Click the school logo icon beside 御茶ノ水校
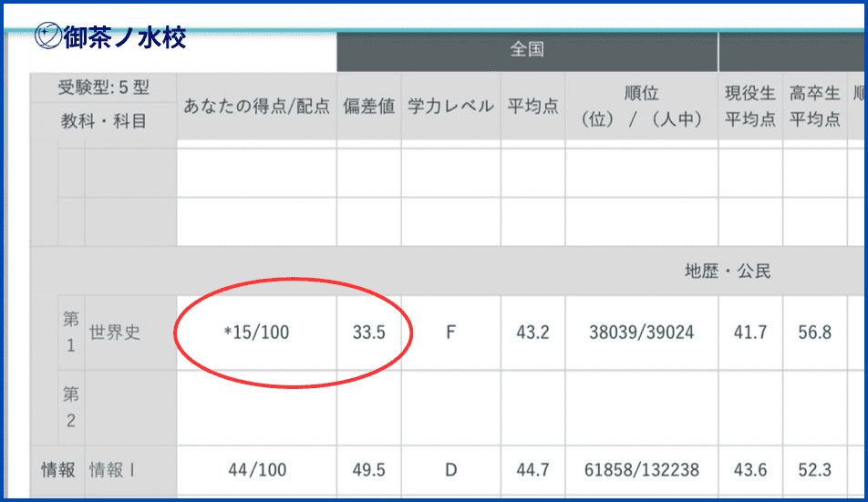The height and width of the screenshot is (502, 868). (x=46, y=36)
